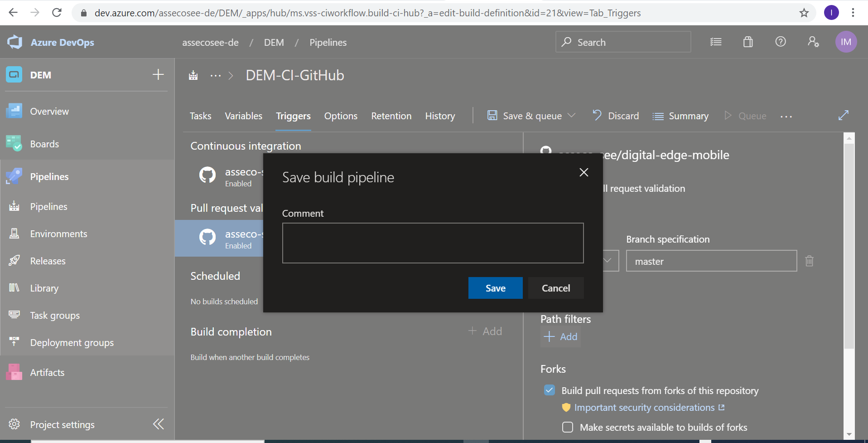
Task: Close the Save build pipeline dialog
Action: tap(584, 172)
